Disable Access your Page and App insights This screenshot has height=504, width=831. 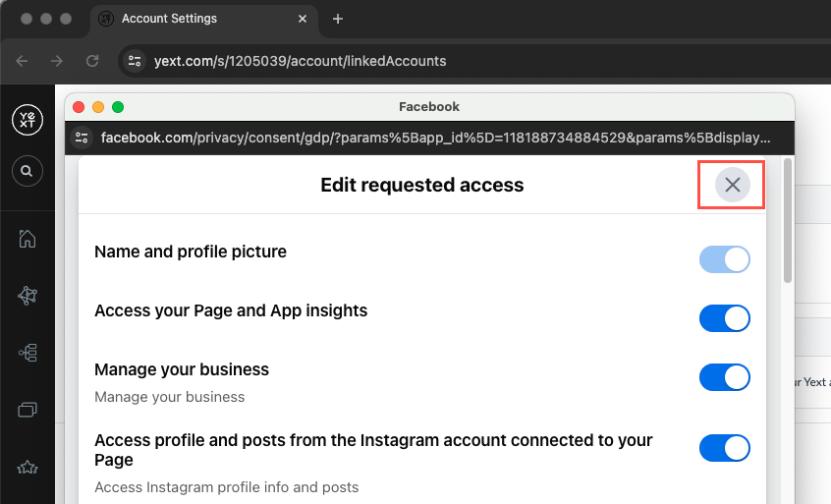724,318
